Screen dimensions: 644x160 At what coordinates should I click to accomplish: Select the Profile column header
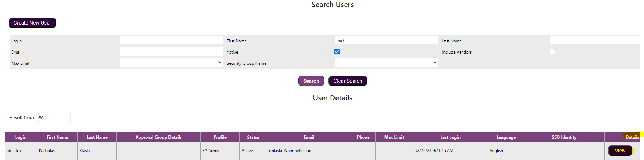click(220, 137)
